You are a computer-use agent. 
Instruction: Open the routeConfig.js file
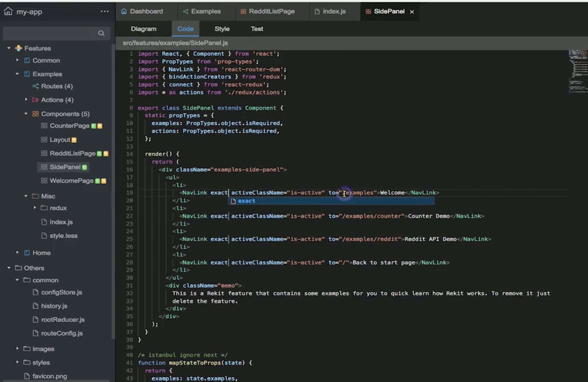[x=62, y=333]
